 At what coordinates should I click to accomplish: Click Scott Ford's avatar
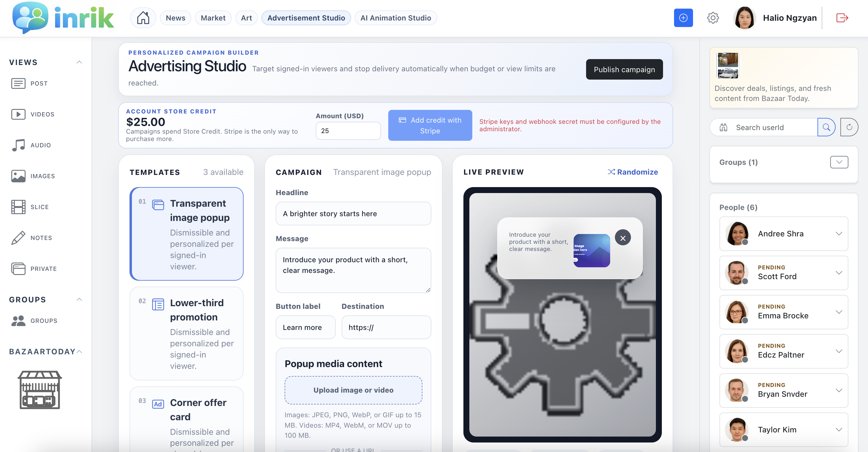click(737, 273)
